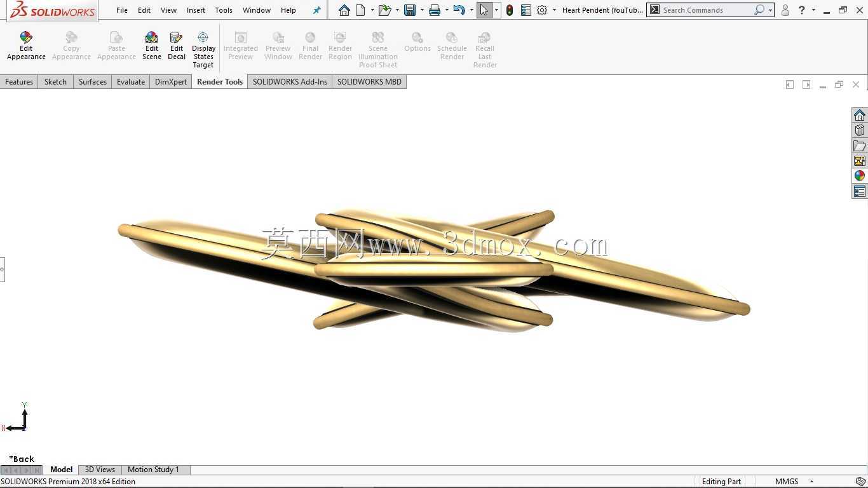The height and width of the screenshot is (488, 868).
Task: Open the Edit menu
Action: pos(144,10)
